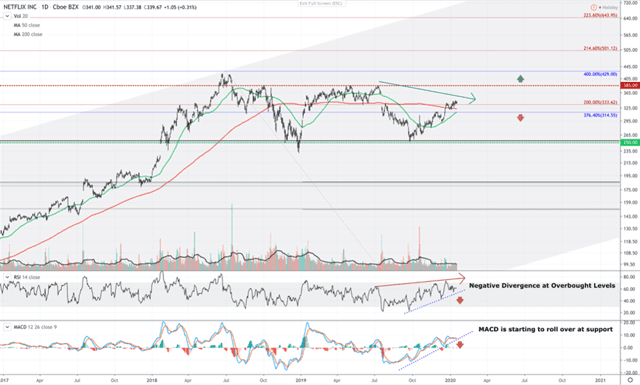Open NETFLIX INC symbol title
640x385 pixels.
(x=20, y=7)
